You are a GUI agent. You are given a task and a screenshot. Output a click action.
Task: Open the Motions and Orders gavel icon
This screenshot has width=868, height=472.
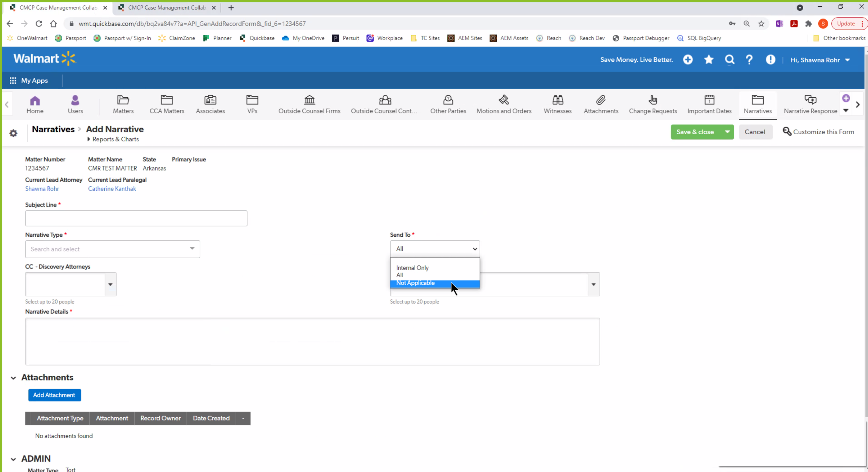click(503, 100)
